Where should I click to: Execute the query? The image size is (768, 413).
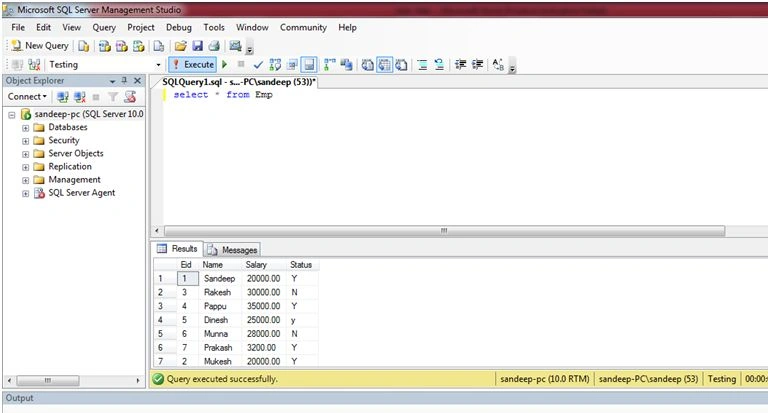[x=193, y=65]
